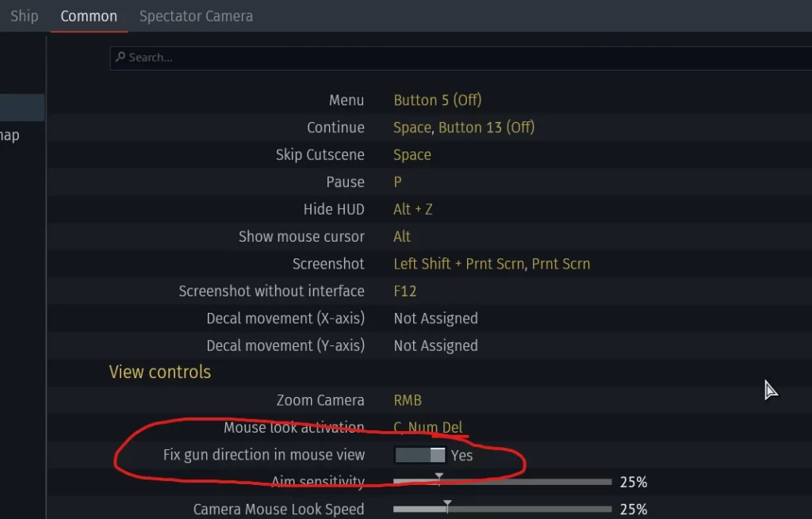Toggle Fix gun direction in mouse view
The height and width of the screenshot is (519, 812).
420,456
